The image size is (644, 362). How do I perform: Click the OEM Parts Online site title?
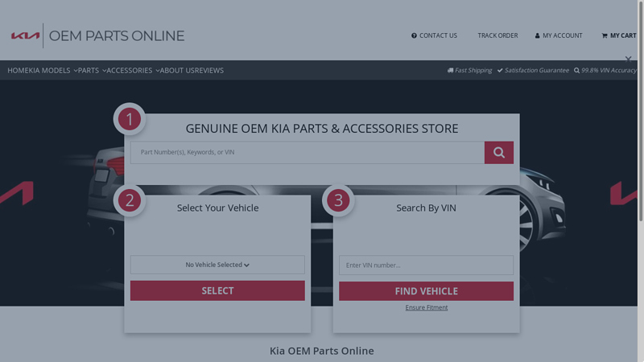point(117,35)
